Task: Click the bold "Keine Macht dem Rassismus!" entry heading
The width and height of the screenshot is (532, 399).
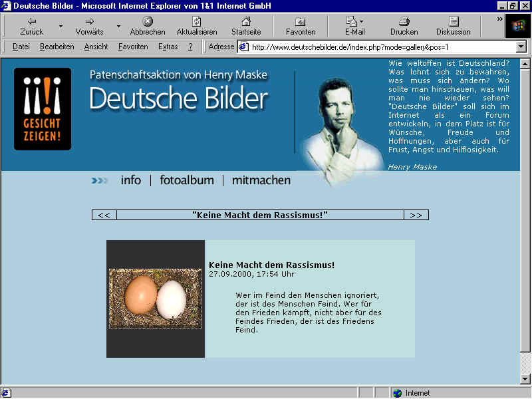Action: coord(271,265)
